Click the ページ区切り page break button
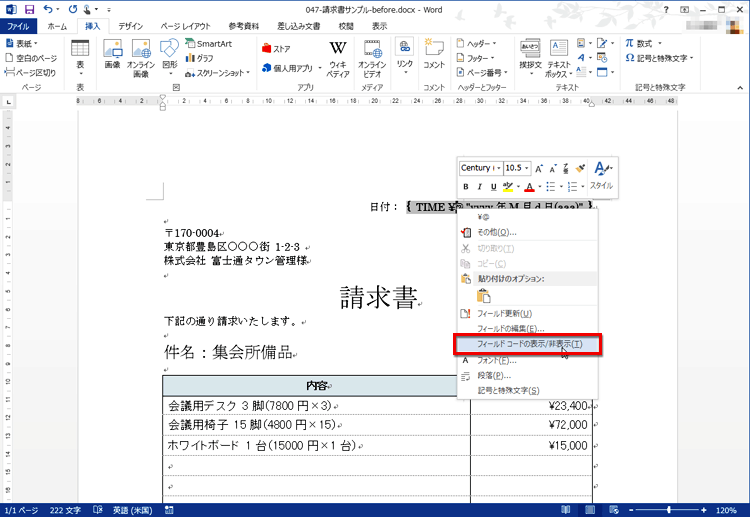The width and height of the screenshot is (750, 517). click(x=30, y=72)
